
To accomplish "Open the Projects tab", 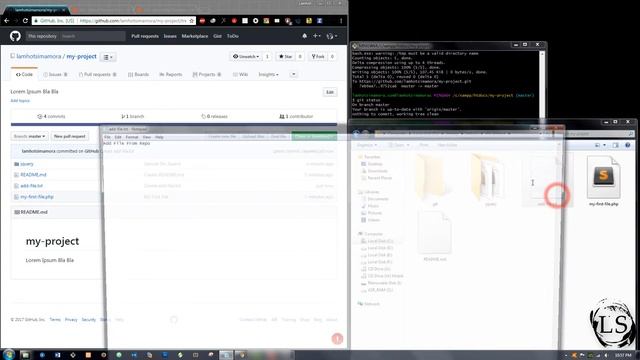I will (207, 75).
